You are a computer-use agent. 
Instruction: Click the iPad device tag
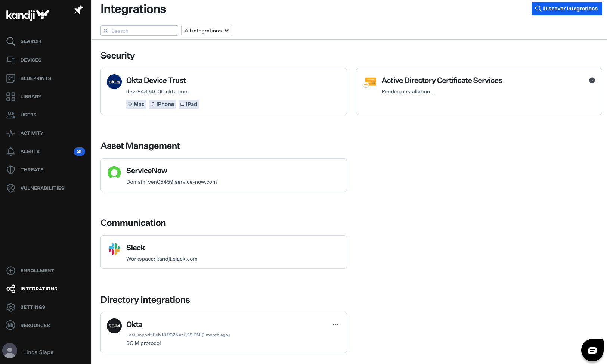(189, 104)
